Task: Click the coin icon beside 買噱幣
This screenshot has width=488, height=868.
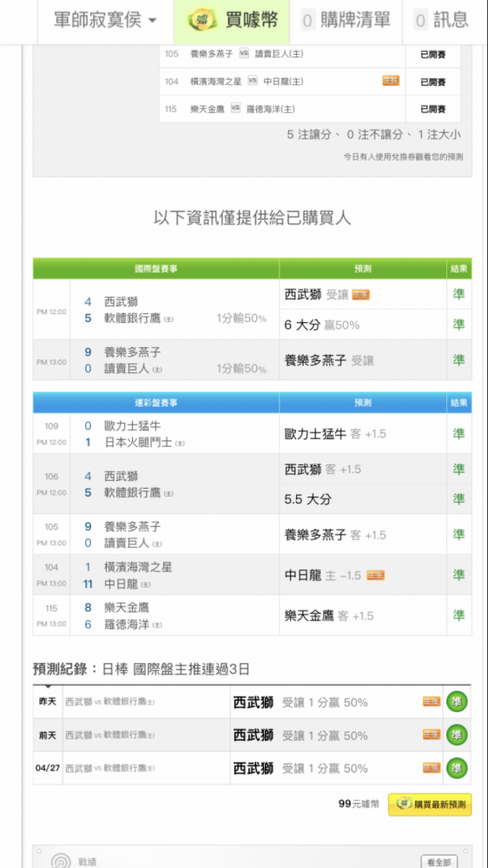Action: [x=201, y=22]
